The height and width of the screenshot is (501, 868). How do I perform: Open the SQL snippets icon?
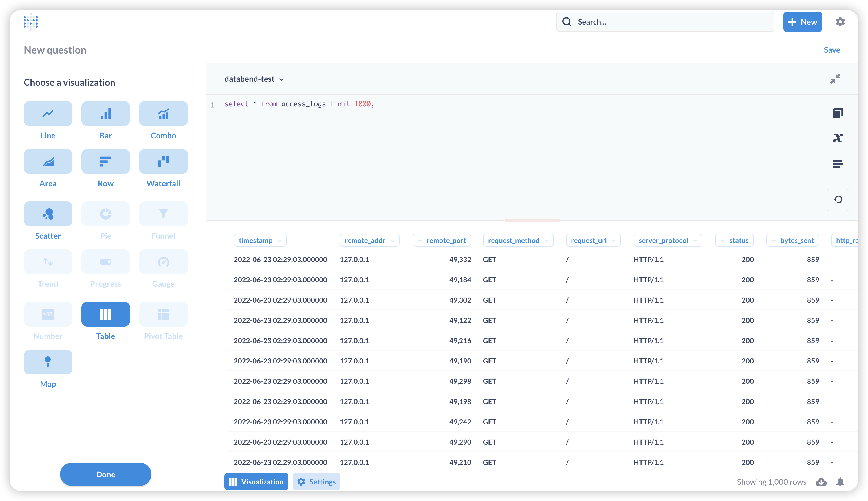pos(838,164)
